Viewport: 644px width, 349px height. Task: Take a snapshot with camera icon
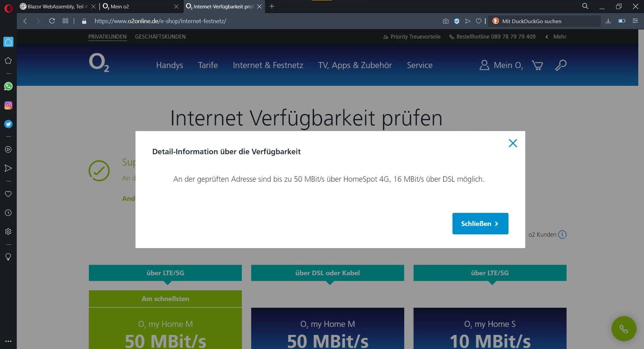[446, 21]
